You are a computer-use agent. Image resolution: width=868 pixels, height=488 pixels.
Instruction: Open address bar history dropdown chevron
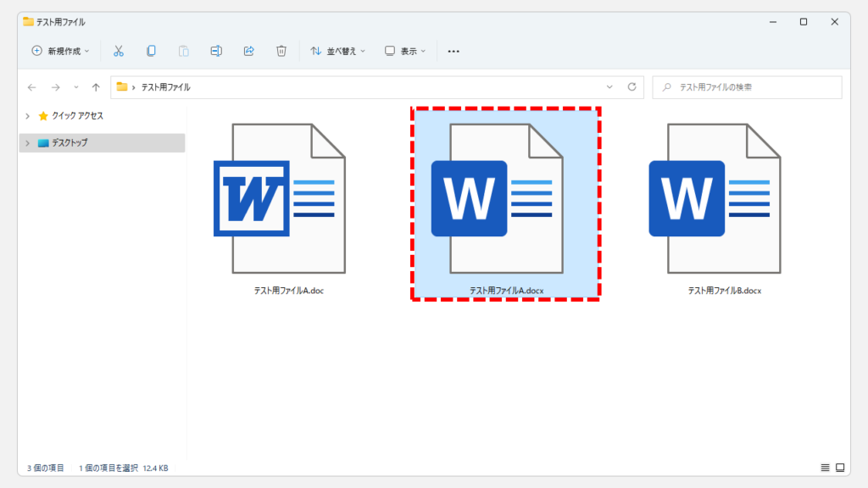coord(609,87)
